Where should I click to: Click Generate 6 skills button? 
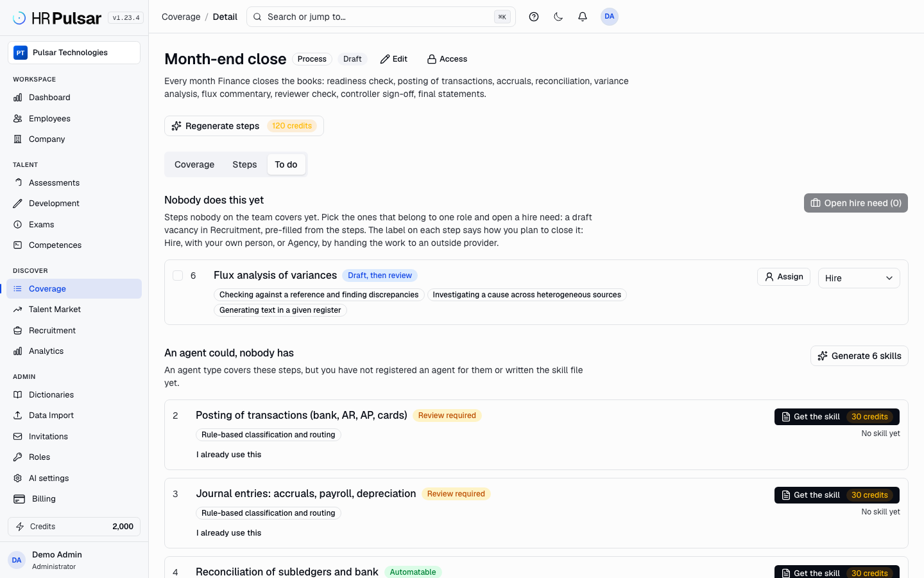pyautogui.click(x=859, y=356)
